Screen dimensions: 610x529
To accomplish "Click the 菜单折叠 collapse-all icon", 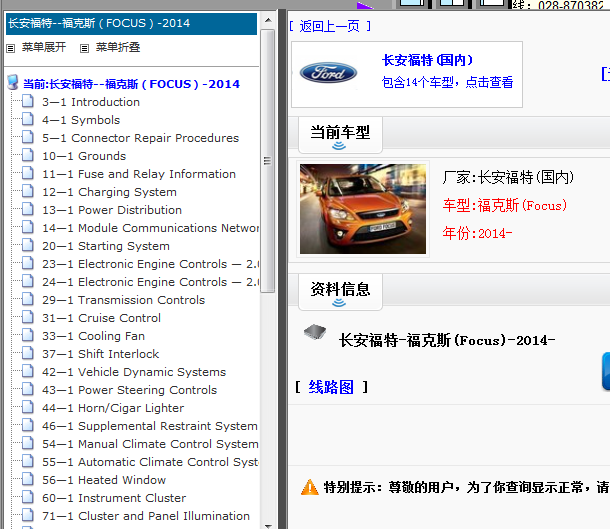I will [x=84, y=48].
